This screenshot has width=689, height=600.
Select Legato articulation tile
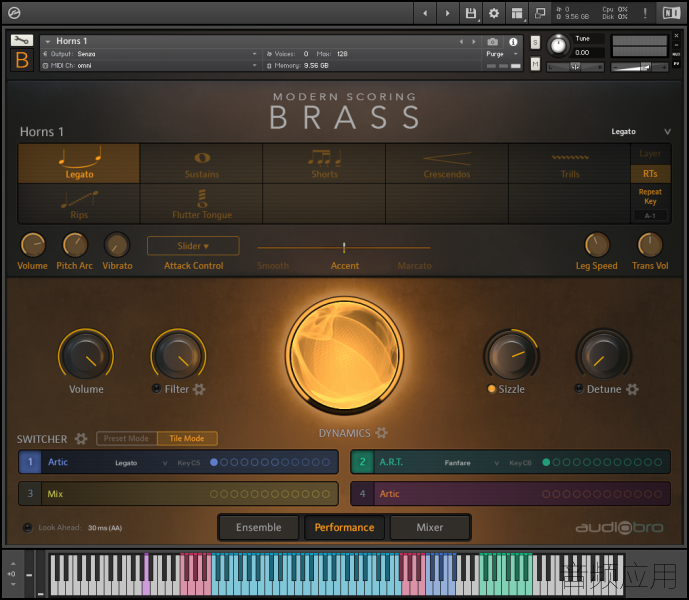pyautogui.click(x=79, y=163)
